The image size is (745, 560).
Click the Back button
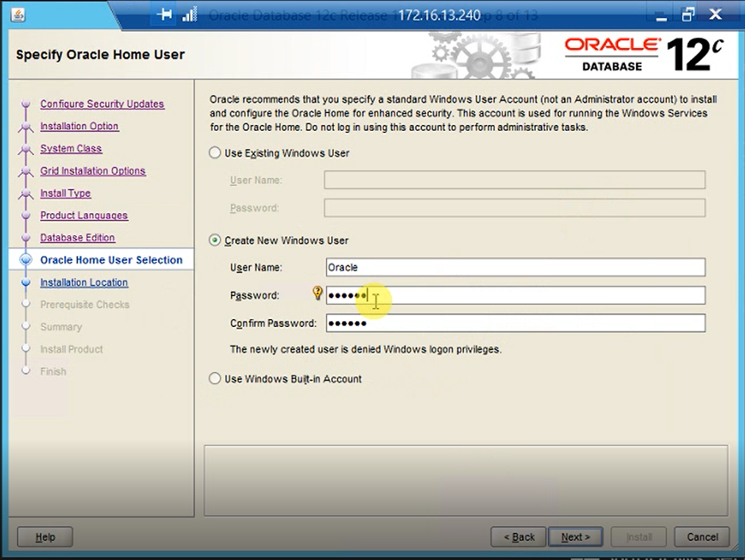[518, 536]
